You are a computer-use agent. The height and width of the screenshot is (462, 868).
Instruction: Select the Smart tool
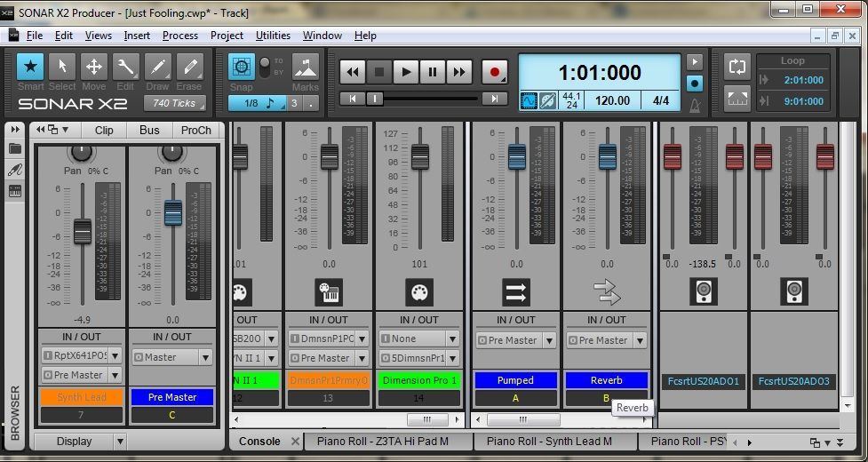click(31, 68)
